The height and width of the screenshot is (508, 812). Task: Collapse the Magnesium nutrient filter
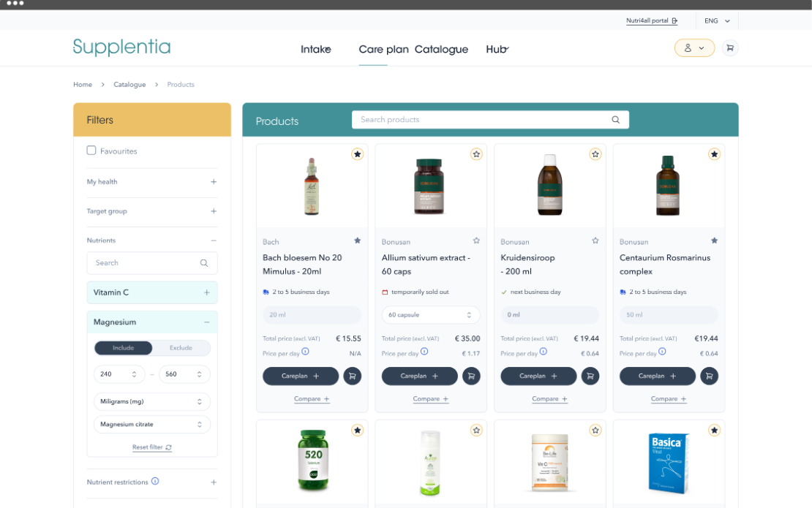click(x=206, y=322)
